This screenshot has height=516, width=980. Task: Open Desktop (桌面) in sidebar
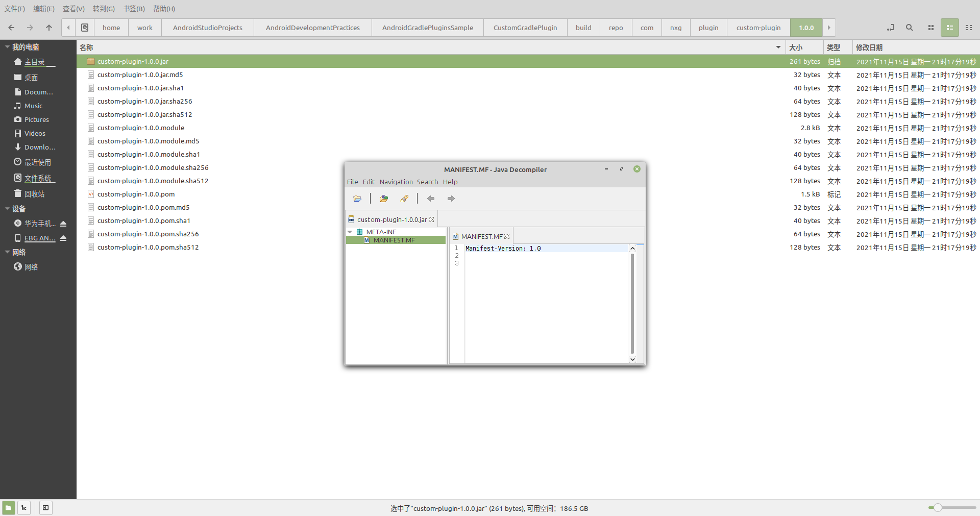[x=31, y=78]
